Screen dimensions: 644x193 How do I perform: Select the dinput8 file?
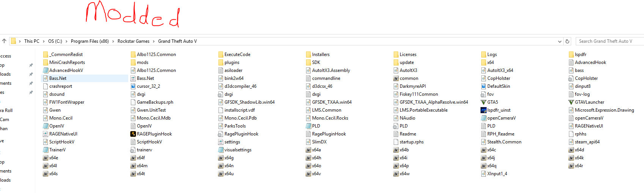click(580, 86)
